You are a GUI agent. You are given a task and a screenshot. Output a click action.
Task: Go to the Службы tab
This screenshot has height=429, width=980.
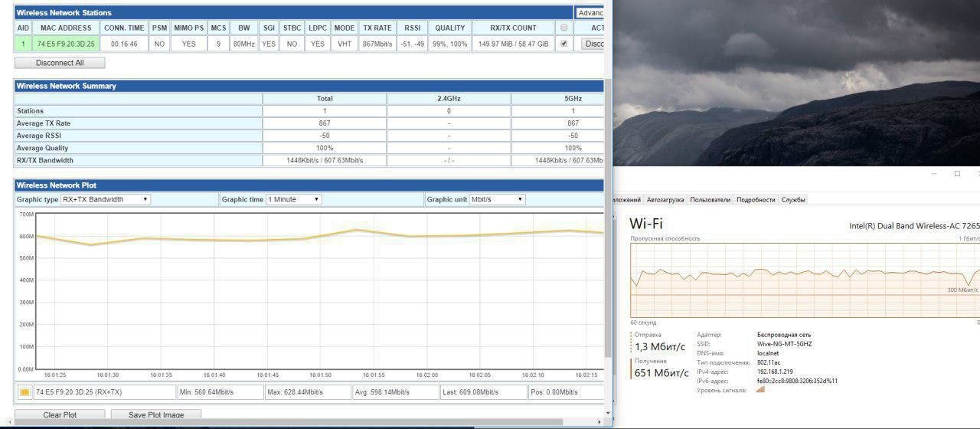(x=793, y=200)
